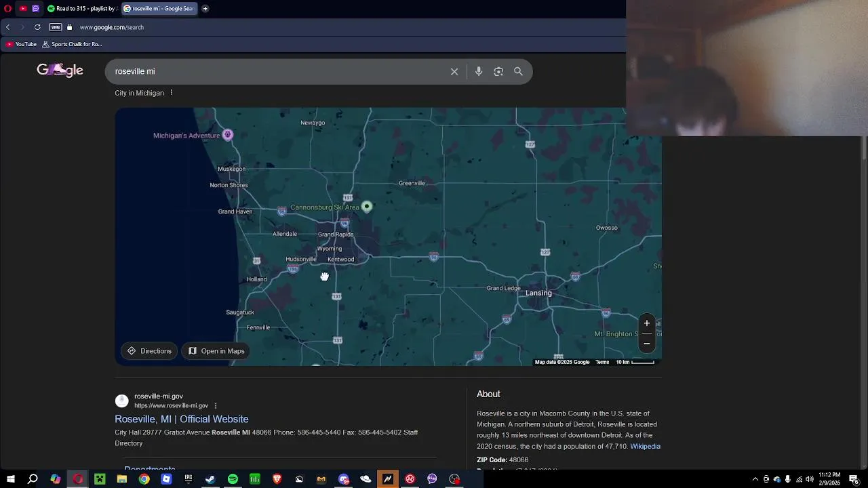Toggle the VPN badge in address bar
868x488 pixels.
(x=56, y=27)
